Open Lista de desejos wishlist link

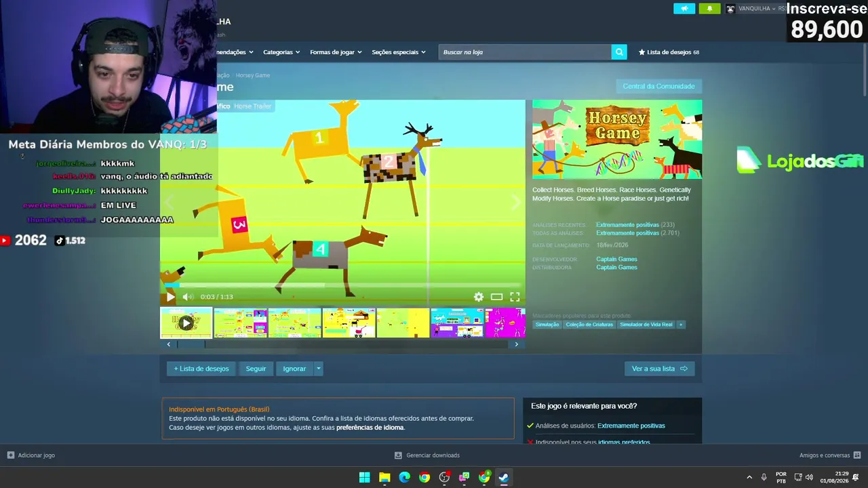coord(669,52)
